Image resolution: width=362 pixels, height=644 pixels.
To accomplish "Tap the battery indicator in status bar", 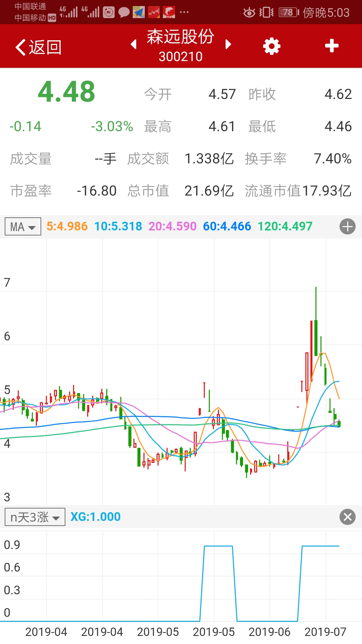I will pyautogui.click(x=289, y=12).
